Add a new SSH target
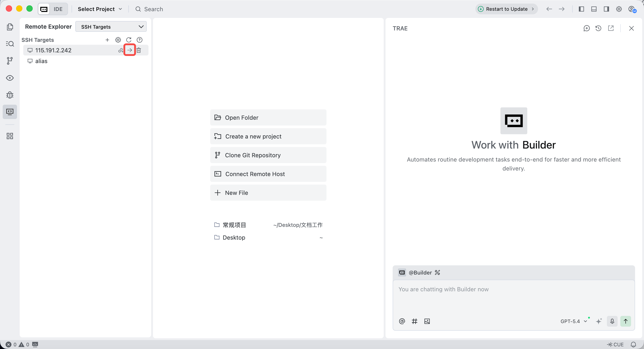Screen dimensions: 644x349 point(107,40)
